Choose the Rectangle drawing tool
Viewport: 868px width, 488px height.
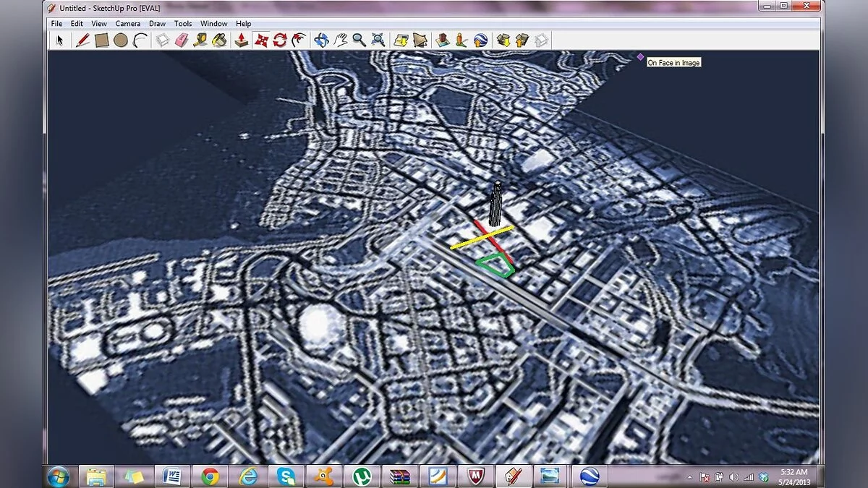pyautogui.click(x=101, y=40)
